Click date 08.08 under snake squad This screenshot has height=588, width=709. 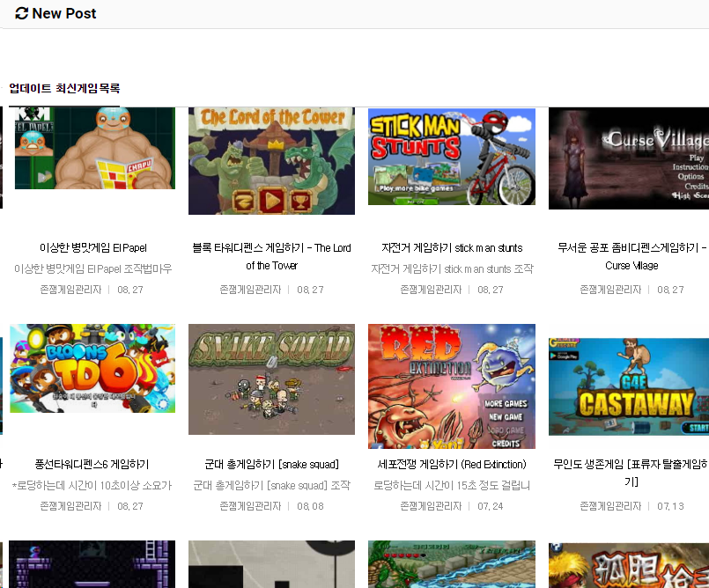coord(310,506)
